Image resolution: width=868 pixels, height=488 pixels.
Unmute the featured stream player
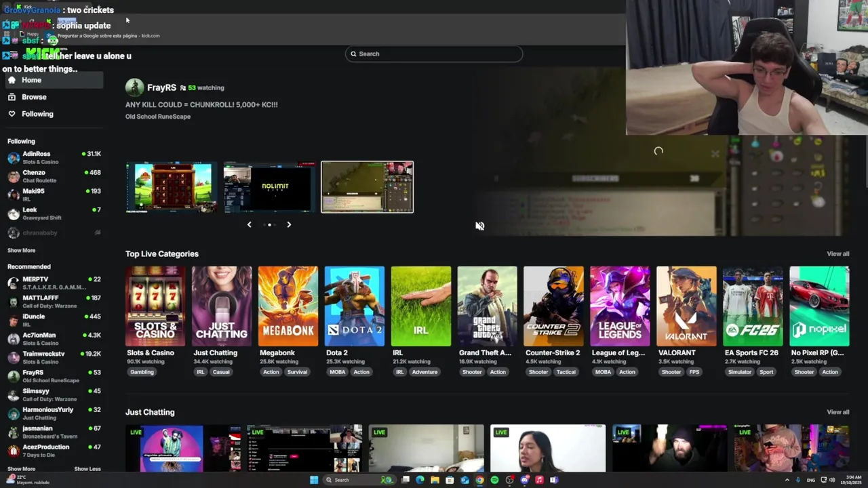pyautogui.click(x=479, y=226)
